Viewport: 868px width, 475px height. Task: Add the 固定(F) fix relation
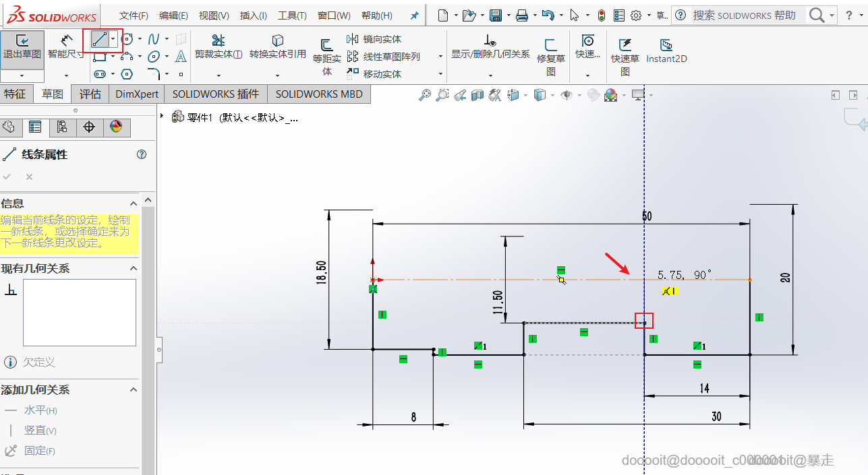tap(39, 451)
